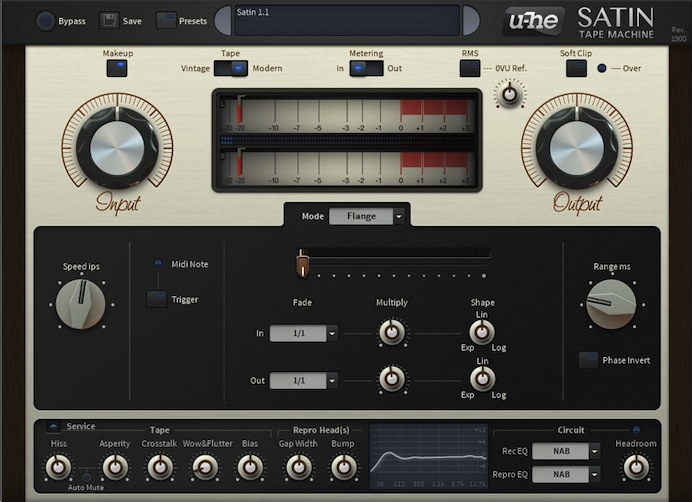Toggle the Trigger button
Viewport: 692px width, 502px height.
156,299
